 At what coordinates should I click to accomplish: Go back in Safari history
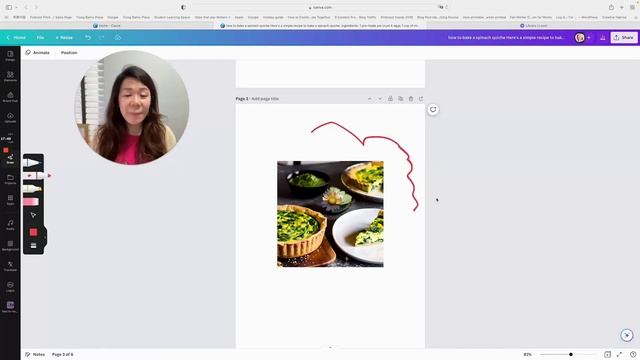[x=26, y=7]
